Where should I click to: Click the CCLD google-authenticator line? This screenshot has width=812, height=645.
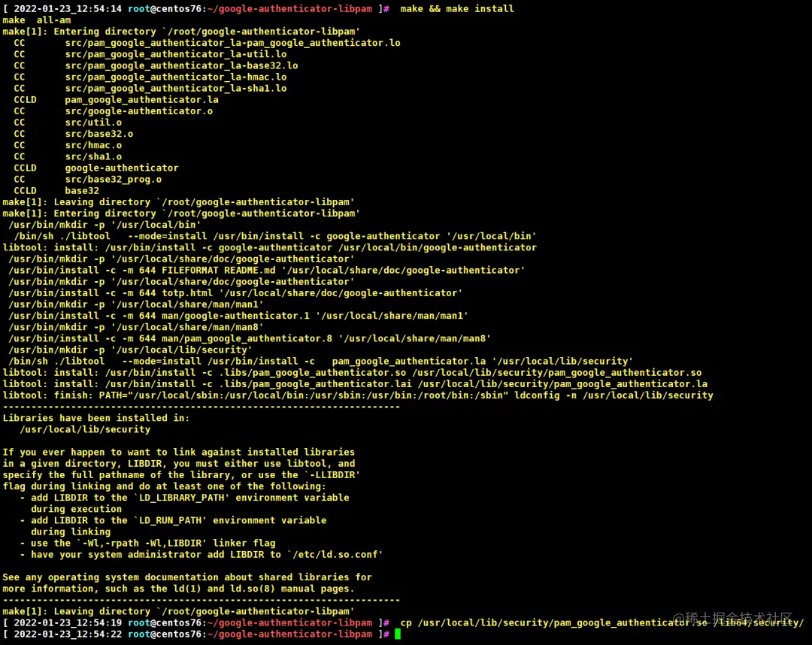click(96, 168)
